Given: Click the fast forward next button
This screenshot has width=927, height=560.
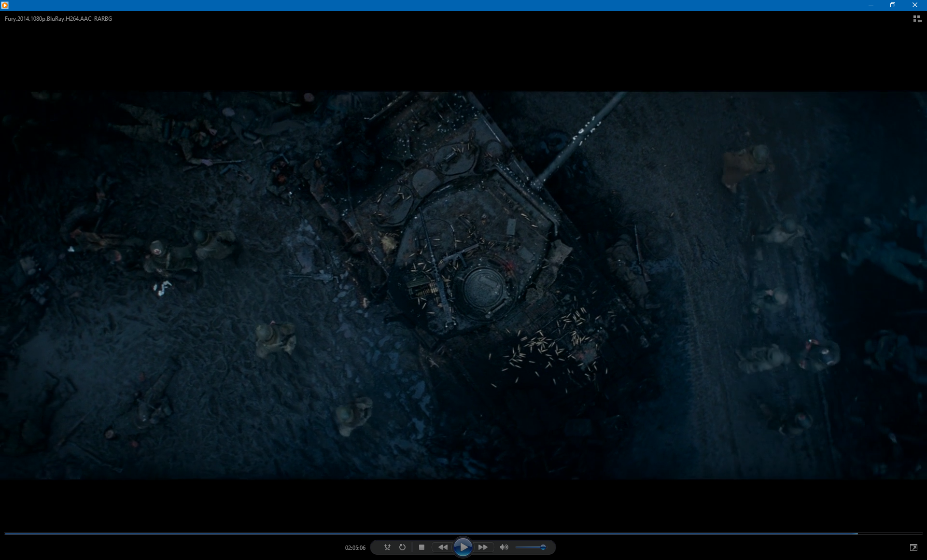Looking at the screenshot, I should [x=483, y=547].
